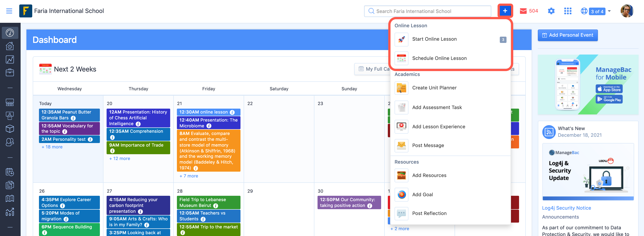644x236 pixels.
Task: Expand the caret next to 3 of 4
Action: click(x=609, y=11)
